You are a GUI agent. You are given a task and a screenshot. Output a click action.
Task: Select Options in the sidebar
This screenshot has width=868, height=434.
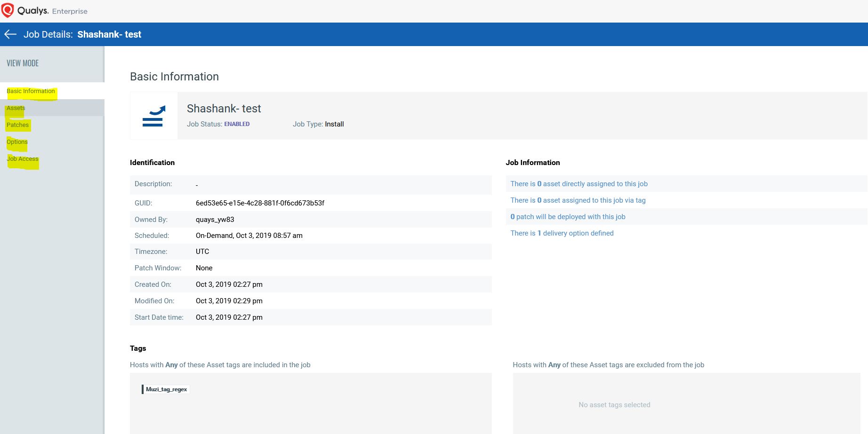[17, 142]
